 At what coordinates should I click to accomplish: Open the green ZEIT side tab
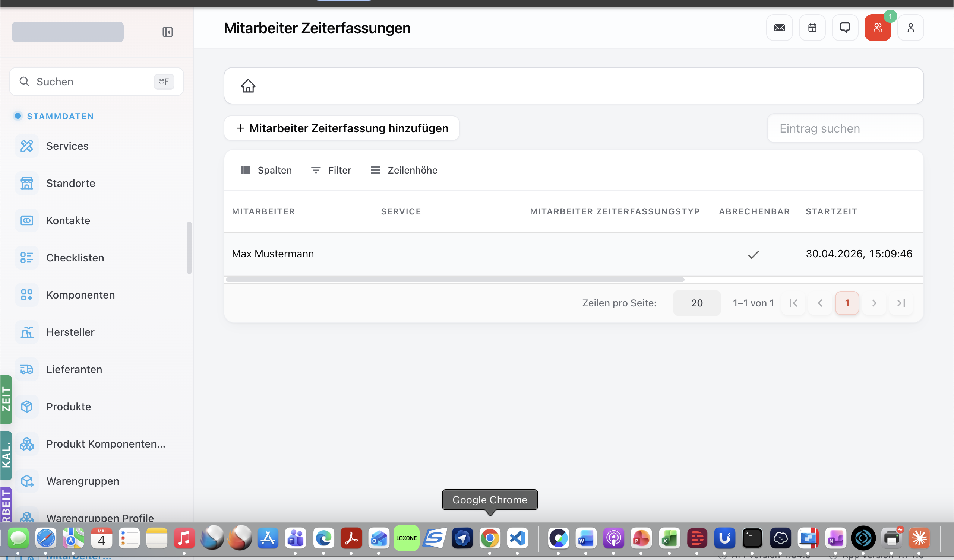(6, 400)
